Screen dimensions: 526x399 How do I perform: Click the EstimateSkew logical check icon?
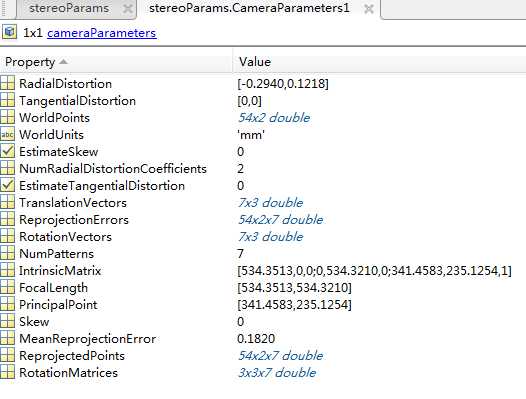pyautogui.click(x=7, y=151)
